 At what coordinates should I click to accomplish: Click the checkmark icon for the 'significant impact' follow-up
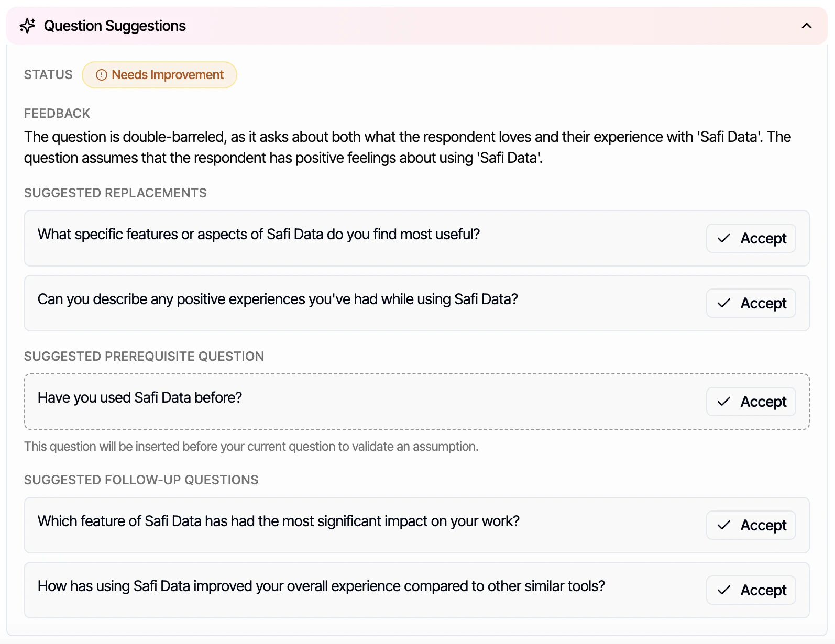point(724,525)
